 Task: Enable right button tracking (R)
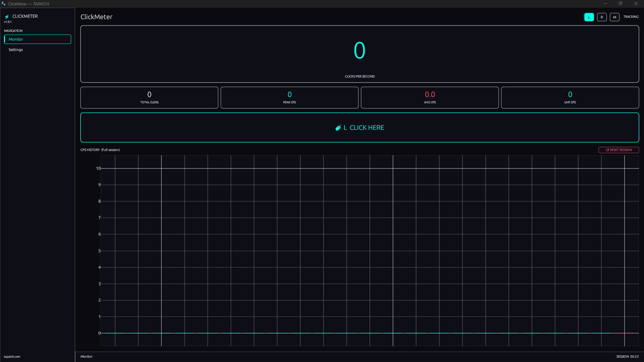point(602,17)
